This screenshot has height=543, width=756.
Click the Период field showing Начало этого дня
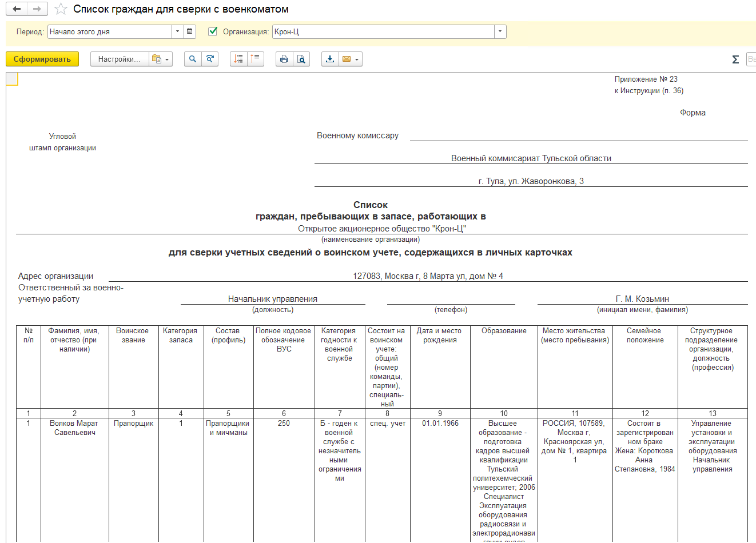[110, 32]
